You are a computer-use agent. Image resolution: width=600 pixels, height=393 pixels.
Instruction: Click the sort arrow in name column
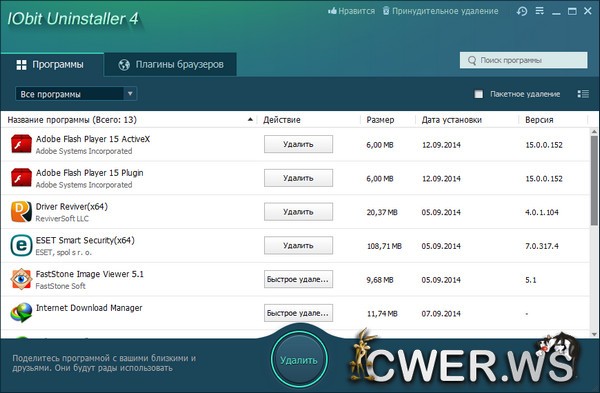coord(250,119)
